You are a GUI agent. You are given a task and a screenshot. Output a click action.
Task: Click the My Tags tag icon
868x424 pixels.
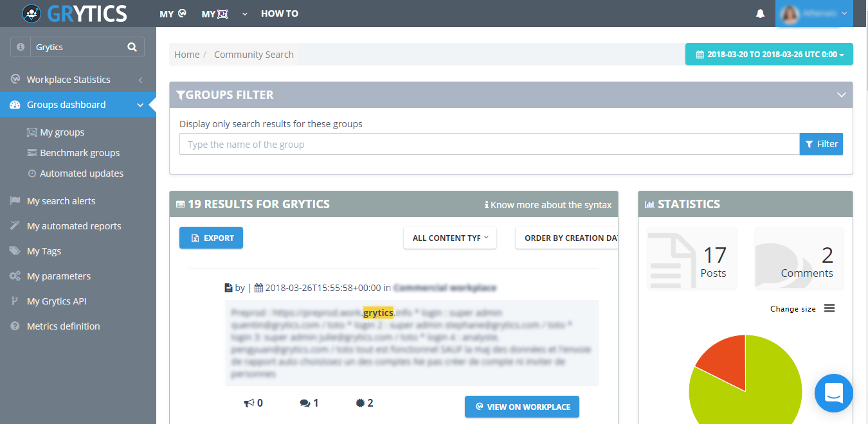15,251
